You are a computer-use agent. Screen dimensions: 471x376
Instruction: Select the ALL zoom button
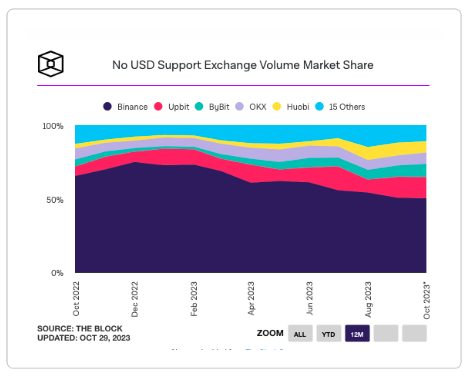tap(300, 334)
